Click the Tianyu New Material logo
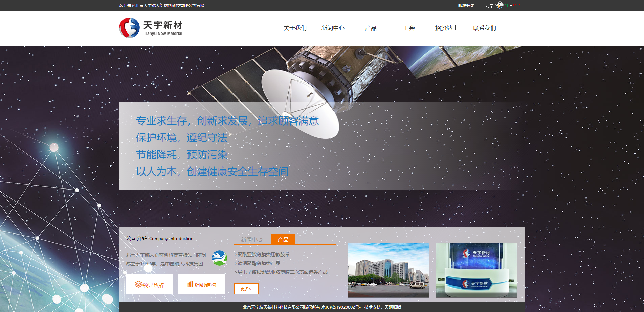The image size is (644, 312). pos(151,28)
